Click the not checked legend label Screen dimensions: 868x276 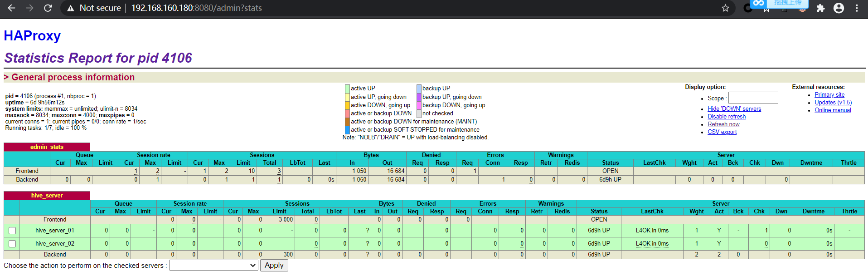[438, 113]
